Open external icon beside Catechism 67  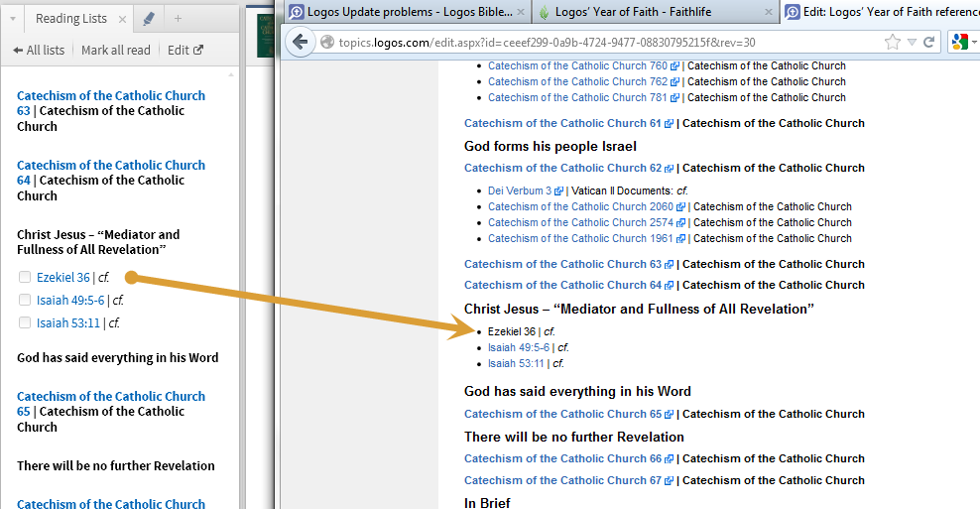669,481
